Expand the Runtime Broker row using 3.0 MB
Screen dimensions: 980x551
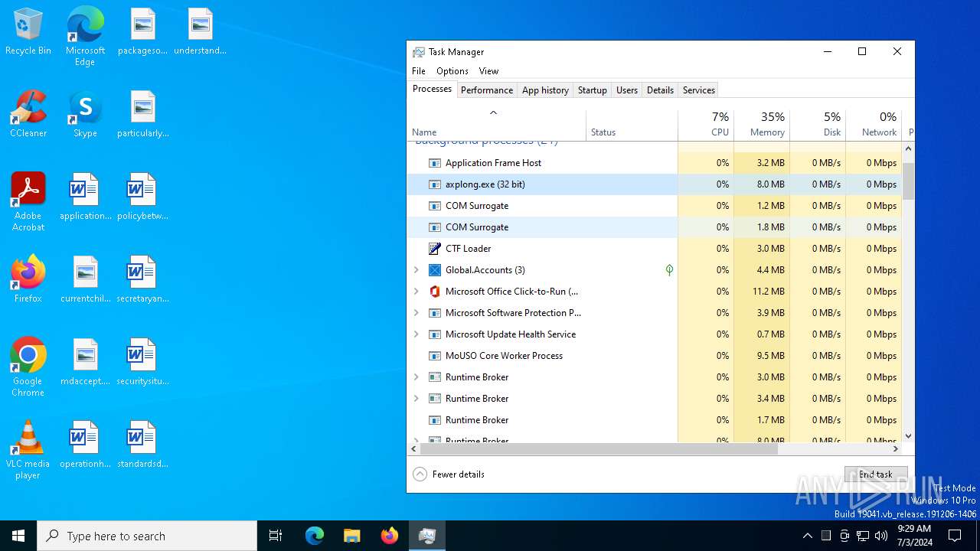point(416,377)
